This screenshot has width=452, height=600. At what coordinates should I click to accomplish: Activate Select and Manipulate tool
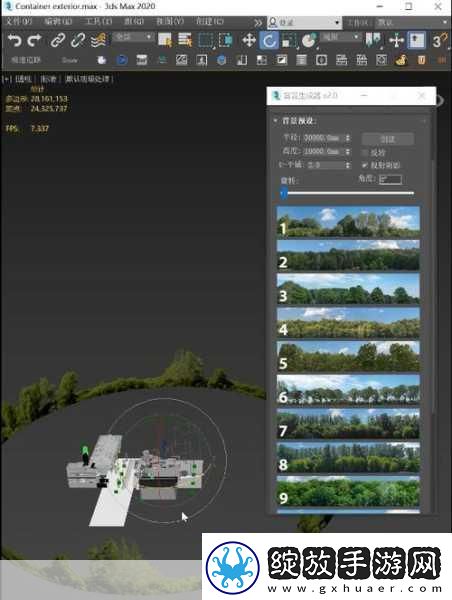coord(396,40)
